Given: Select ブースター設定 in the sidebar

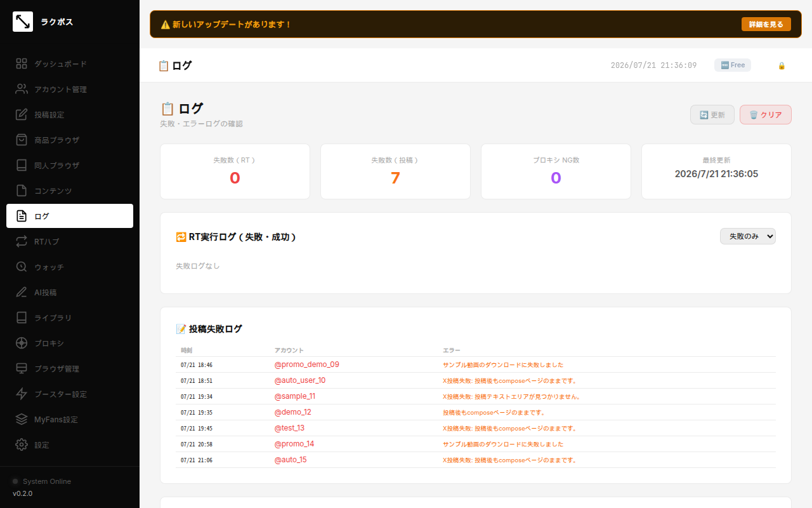Looking at the screenshot, I should (x=70, y=394).
